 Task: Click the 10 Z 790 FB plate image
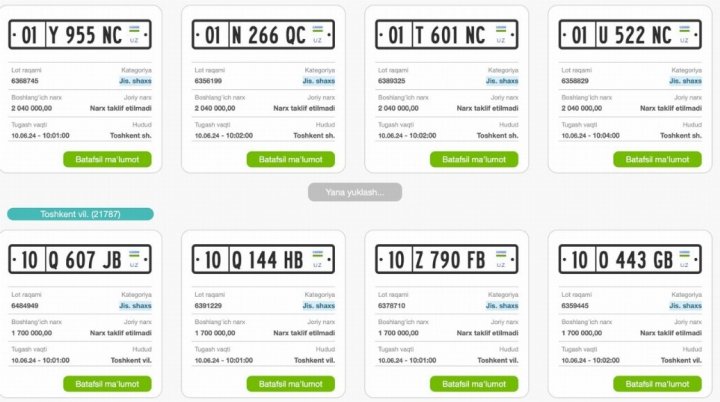(x=446, y=260)
